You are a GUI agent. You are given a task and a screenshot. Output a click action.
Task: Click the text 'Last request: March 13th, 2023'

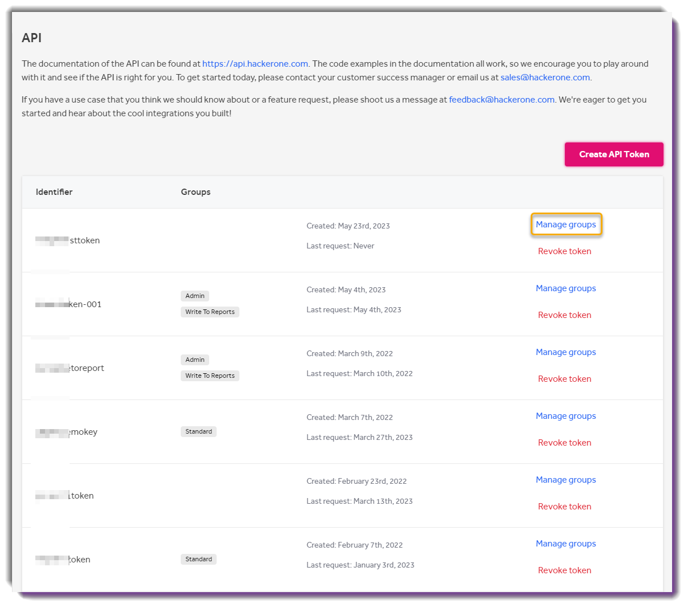360,501
